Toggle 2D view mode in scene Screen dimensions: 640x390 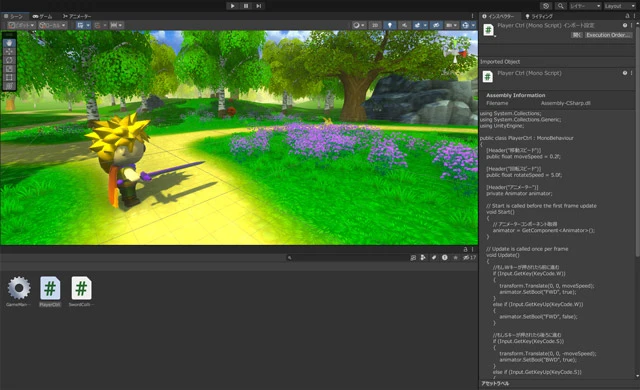pyautogui.click(x=375, y=25)
